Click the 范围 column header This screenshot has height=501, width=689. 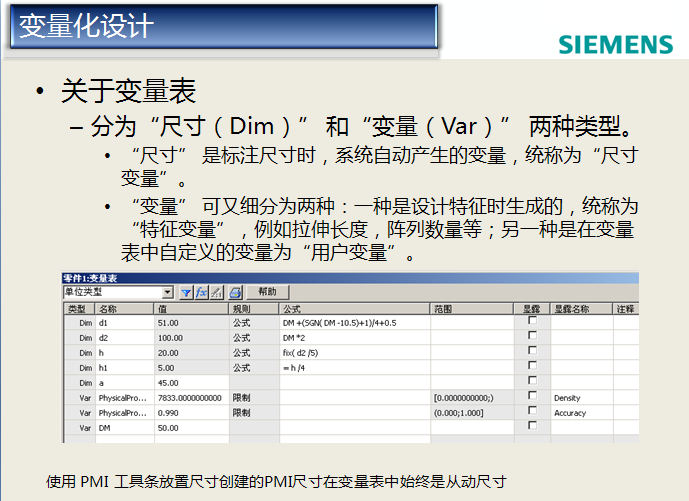472,309
